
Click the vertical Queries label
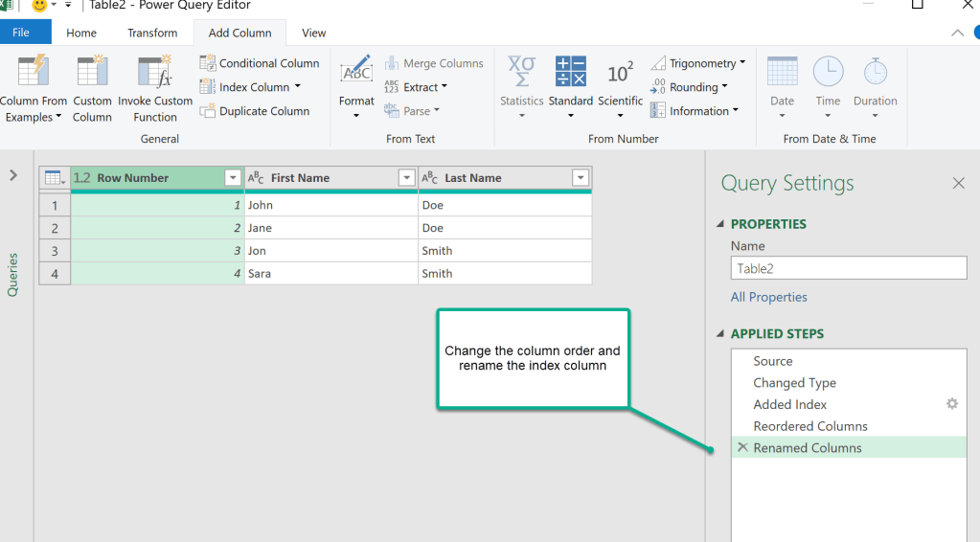click(12, 275)
